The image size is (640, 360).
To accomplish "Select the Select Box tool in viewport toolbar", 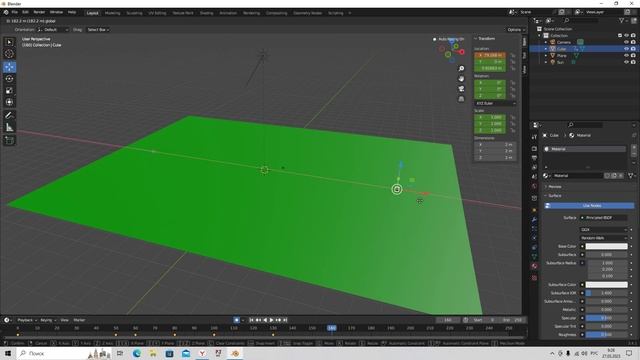I will [9, 42].
